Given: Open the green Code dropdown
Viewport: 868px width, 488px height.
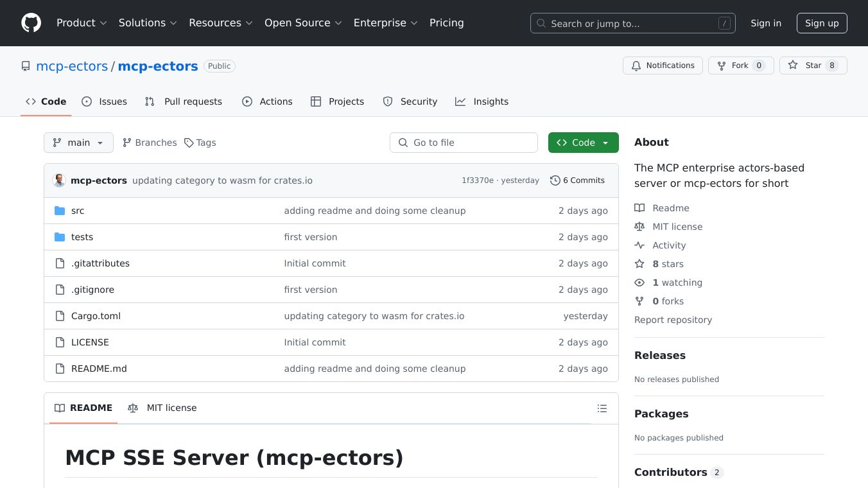Looking at the screenshot, I should pos(583,143).
